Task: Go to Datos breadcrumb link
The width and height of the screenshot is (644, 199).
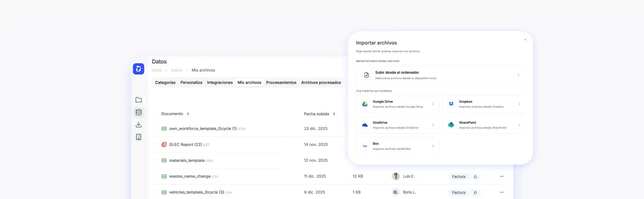Action: pos(177,70)
